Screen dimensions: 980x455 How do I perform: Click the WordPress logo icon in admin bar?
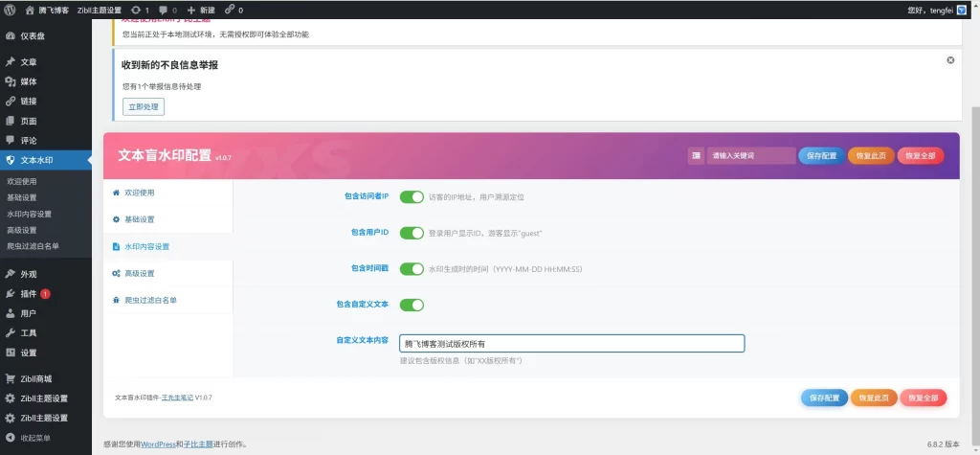point(10,10)
